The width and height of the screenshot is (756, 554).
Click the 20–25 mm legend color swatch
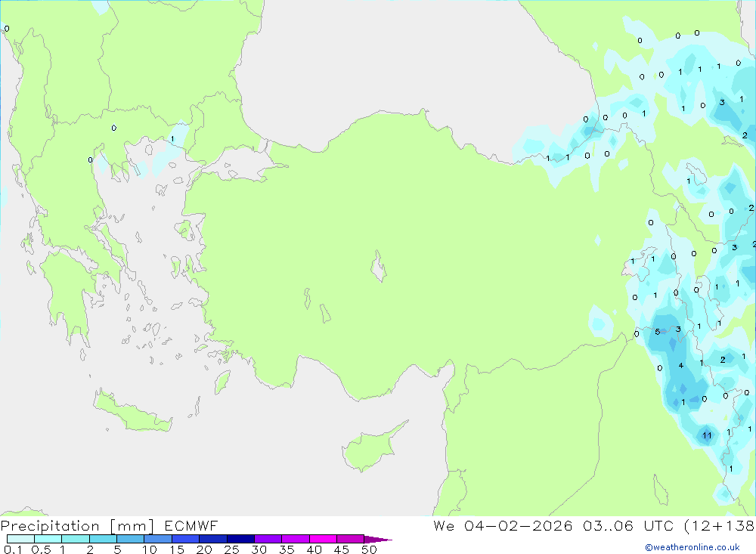[x=213, y=539]
